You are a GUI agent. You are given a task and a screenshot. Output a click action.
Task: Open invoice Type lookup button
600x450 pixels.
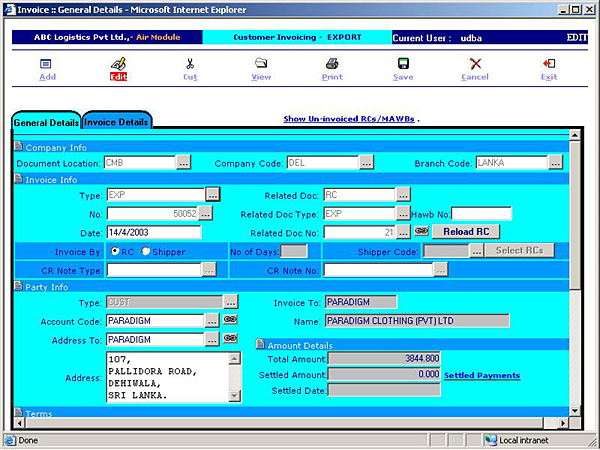click(213, 195)
